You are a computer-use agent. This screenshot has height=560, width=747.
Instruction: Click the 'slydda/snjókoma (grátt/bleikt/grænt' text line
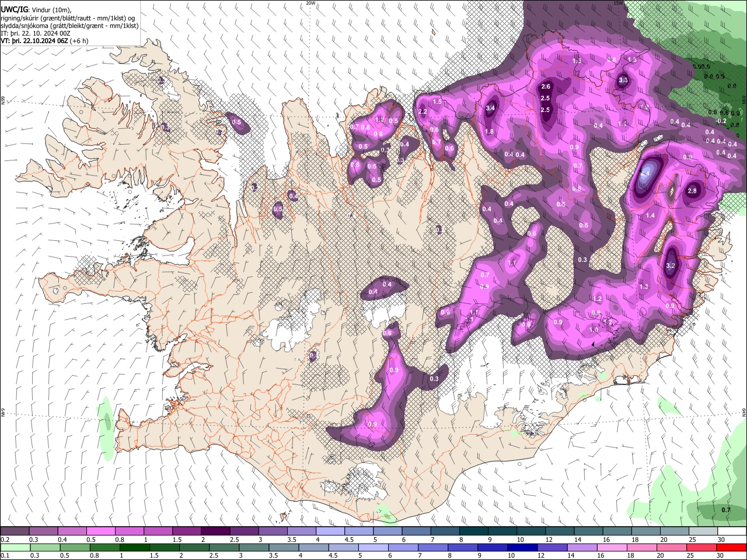(x=69, y=26)
